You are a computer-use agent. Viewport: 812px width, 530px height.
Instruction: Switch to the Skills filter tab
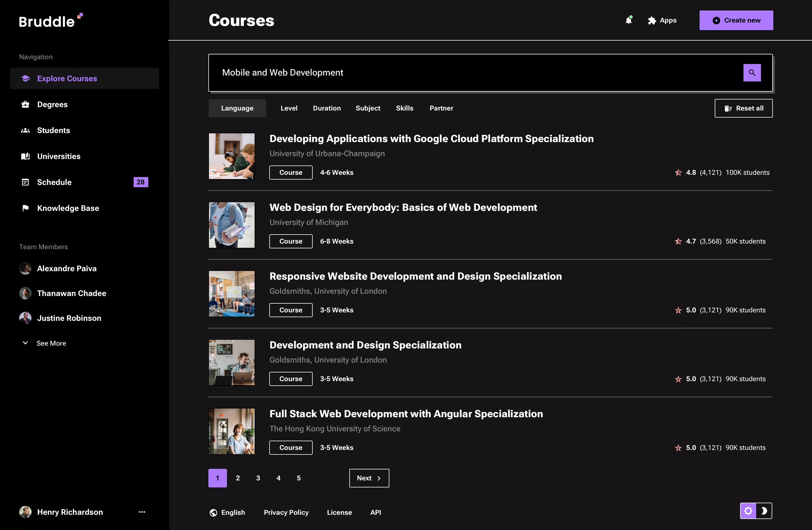pos(405,108)
